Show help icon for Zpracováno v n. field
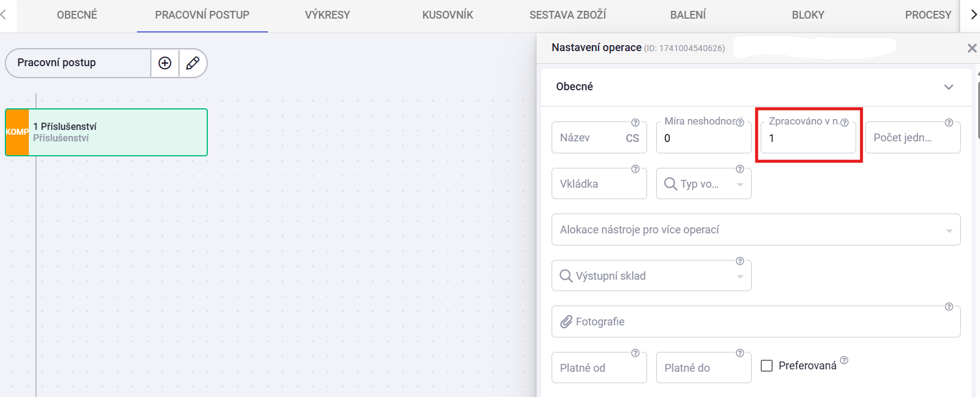This screenshot has width=980, height=397. [x=844, y=123]
